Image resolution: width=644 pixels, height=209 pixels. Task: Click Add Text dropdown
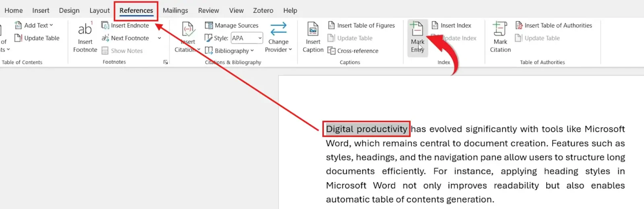click(x=34, y=25)
